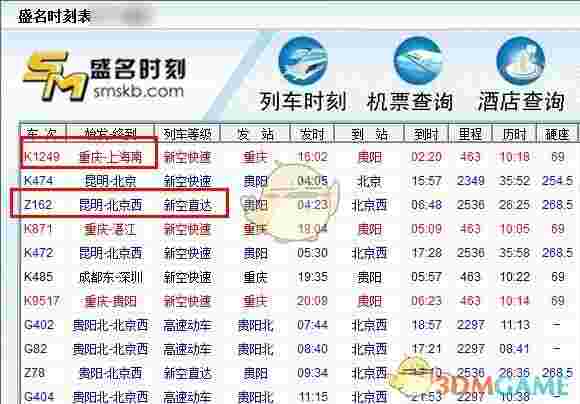580x404 pixels.
Task: Sort by the 历时 column header
Action: (x=514, y=134)
